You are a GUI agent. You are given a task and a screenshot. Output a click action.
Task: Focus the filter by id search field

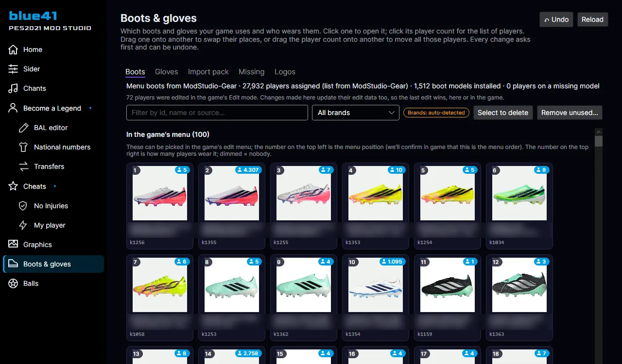(x=217, y=113)
